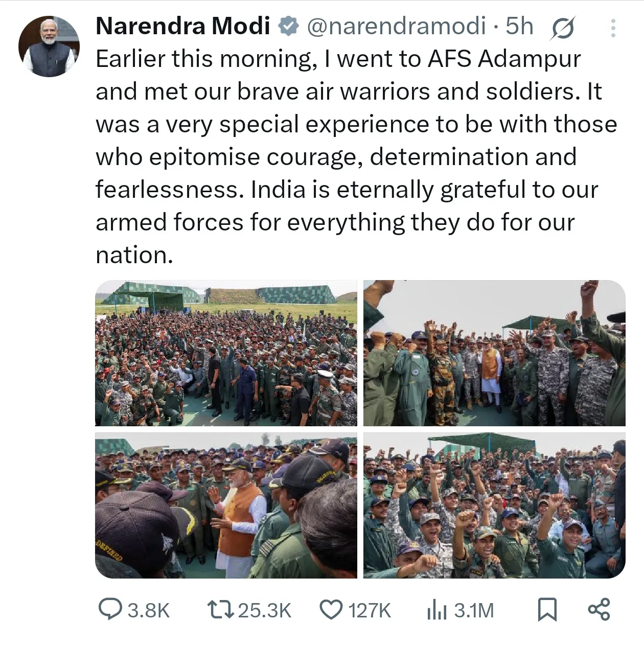Click the tweet text about AFS Adampur
644x645 pixels.
[356, 157]
